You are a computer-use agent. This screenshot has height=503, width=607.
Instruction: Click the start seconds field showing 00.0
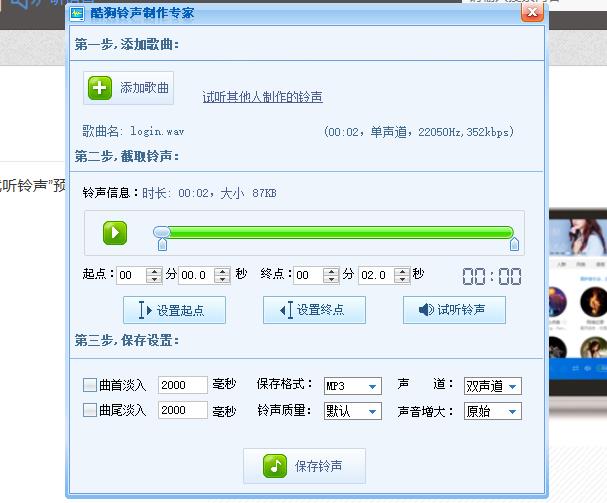pos(196,275)
